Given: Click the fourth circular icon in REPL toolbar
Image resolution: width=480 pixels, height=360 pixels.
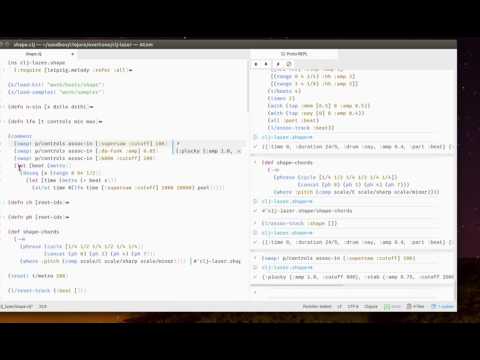Looking at the screenshot, I should point(289,64).
